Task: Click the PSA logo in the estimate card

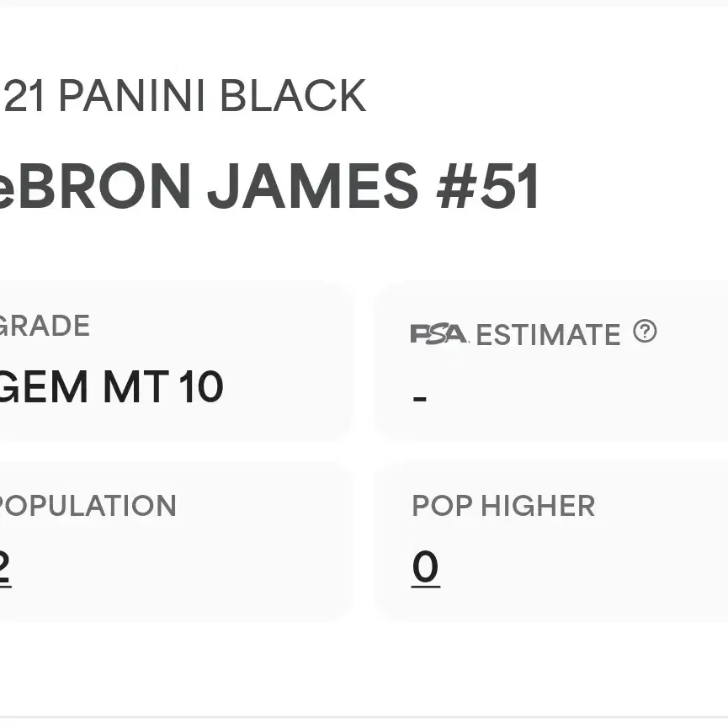Action: 439,334
